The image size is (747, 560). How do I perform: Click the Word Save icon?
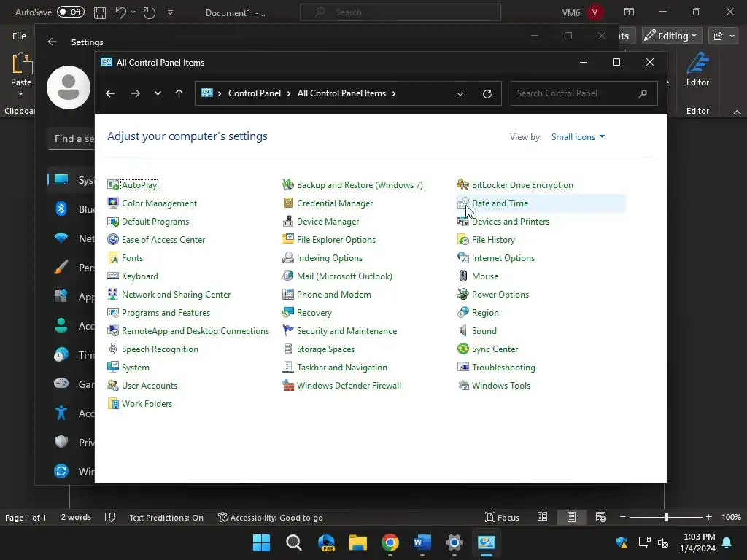pyautogui.click(x=99, y=12)
